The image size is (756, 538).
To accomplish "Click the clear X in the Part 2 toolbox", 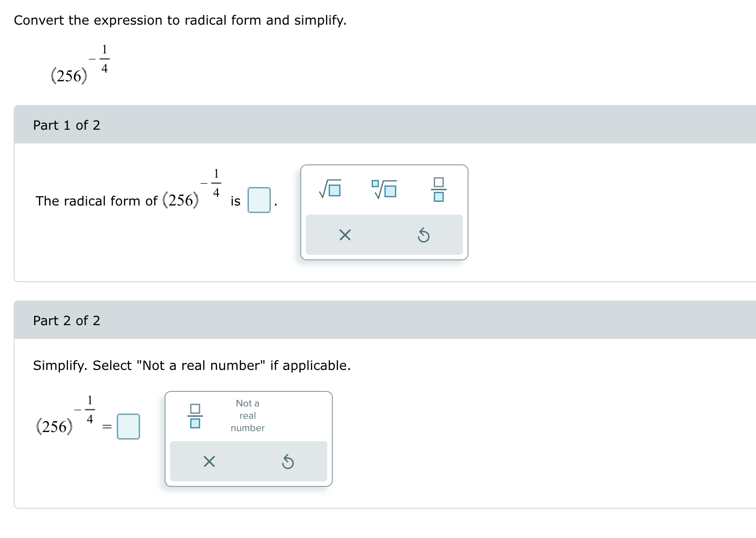I will pyautogui.click(x=208, y=461).
